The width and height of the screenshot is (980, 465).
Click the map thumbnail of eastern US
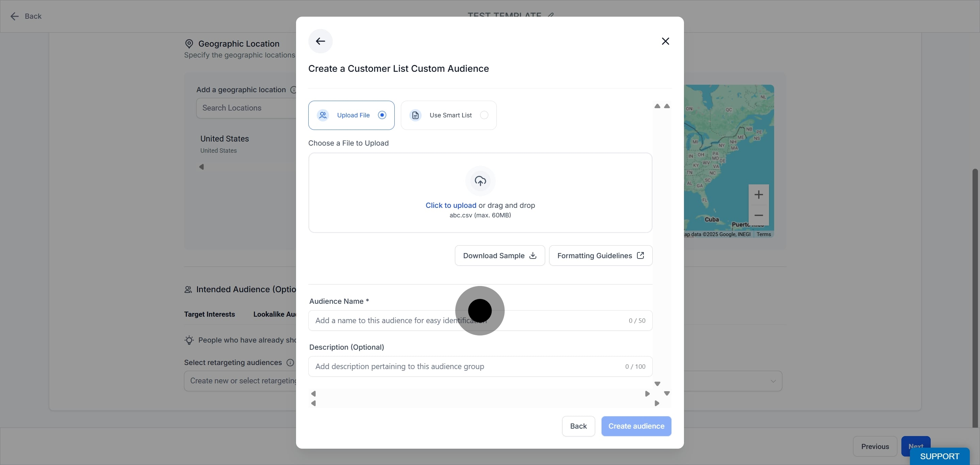pos(729,161)
